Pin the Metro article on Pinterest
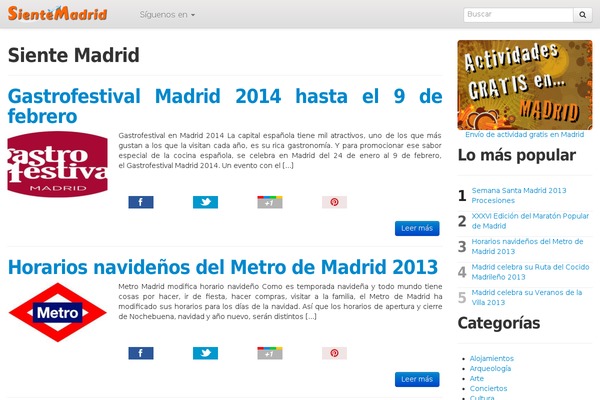600x400 pixels. point(334,353)
